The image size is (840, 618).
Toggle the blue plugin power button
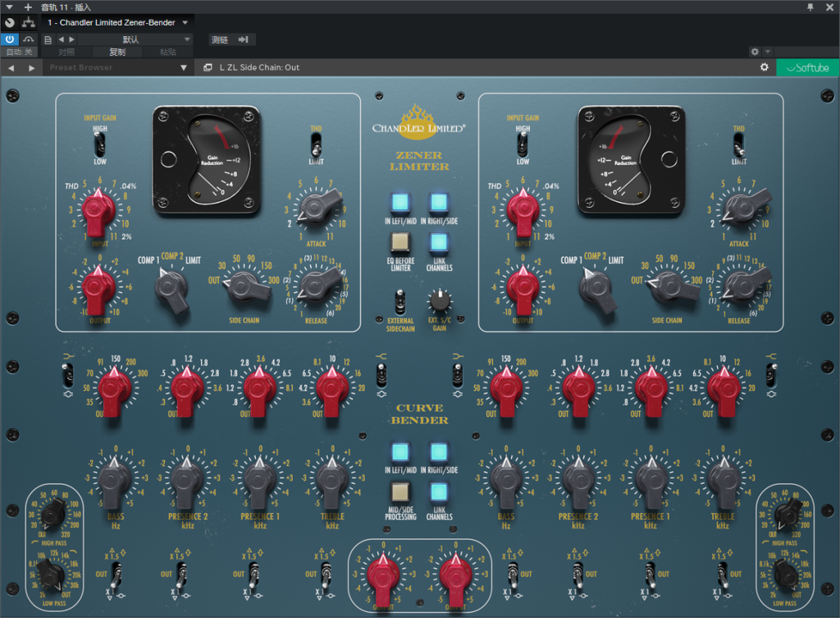(10, 39)
